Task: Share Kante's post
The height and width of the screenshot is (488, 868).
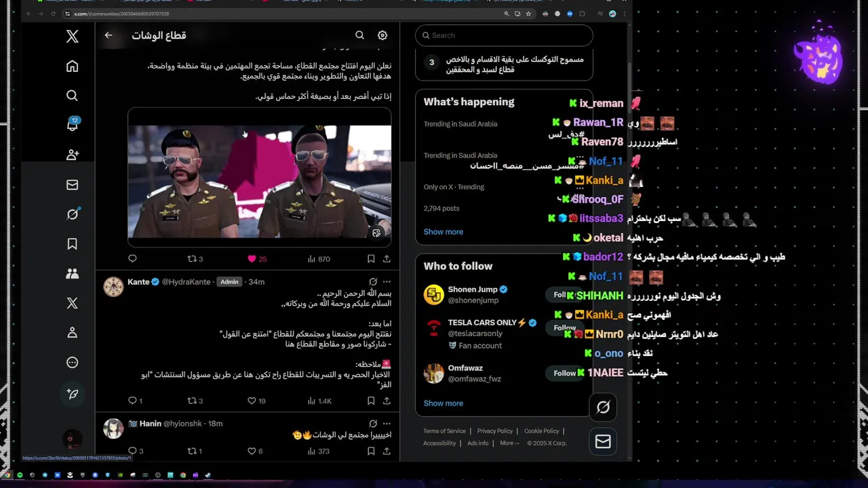Action: pos(387,401)
